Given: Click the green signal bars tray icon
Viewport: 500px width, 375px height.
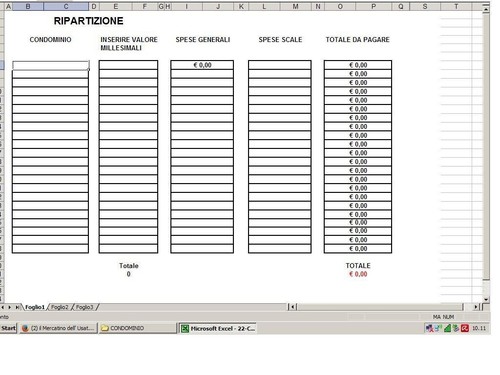Looking at the screenshot, I should pos(447,328).
